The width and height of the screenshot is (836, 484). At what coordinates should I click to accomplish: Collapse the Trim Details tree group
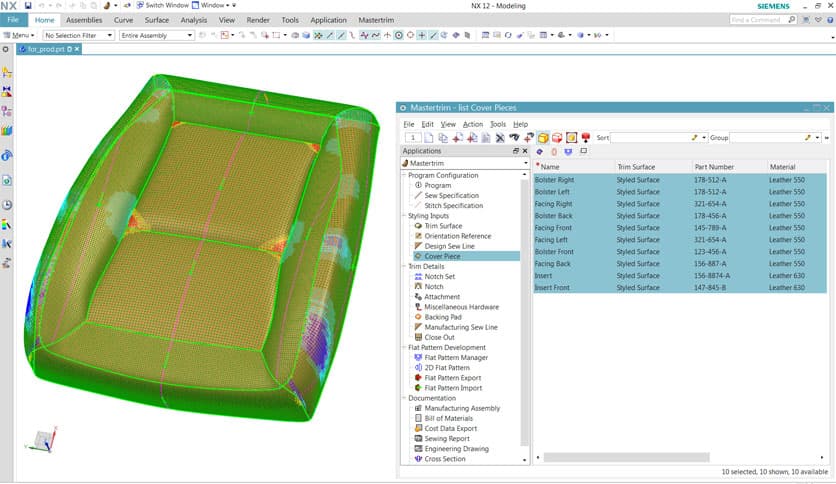pyautogui.click(x=404, y=267)
